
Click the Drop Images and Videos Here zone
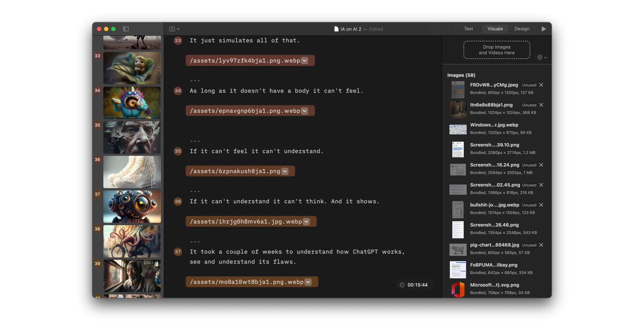coord(497,50)
